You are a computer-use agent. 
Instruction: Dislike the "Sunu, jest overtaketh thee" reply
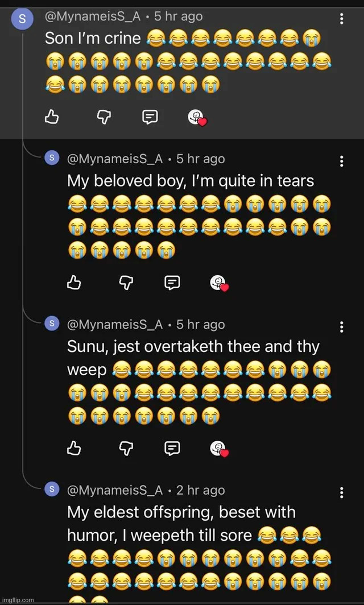click(126, 448)
